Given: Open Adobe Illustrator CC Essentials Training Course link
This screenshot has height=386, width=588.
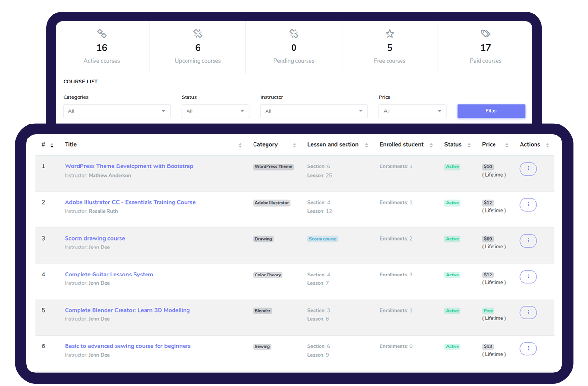Looking at the screenshot, I should click(130, 202).
